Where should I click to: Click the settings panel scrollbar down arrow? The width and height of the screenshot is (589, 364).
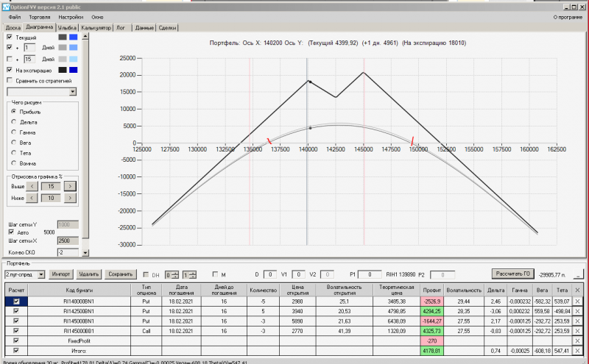[85, 252]
